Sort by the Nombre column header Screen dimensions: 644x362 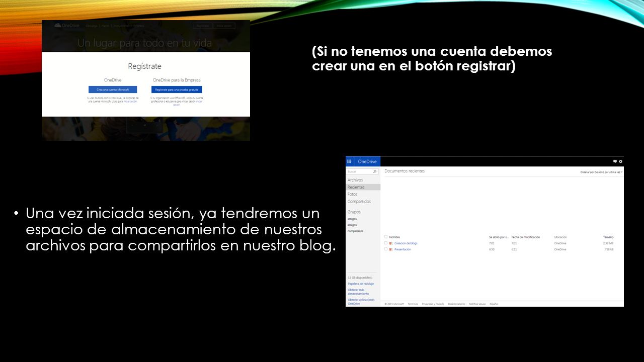point(394,237)
